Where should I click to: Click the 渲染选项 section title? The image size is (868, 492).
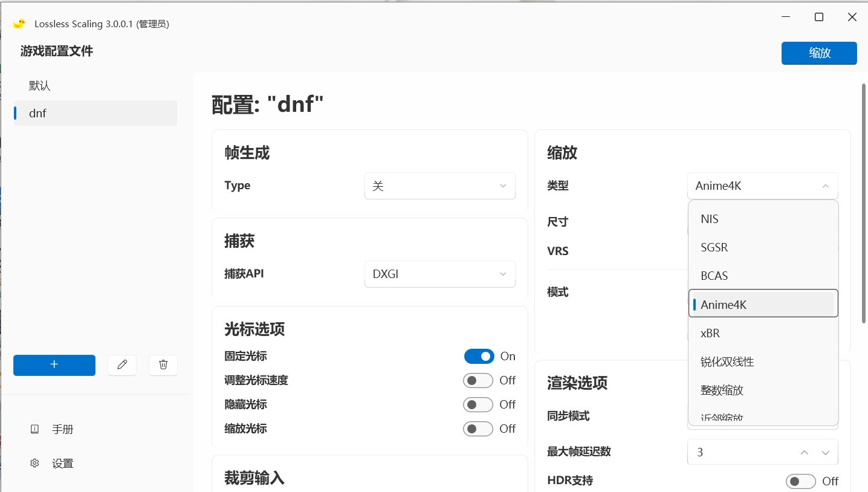[577, 383]
